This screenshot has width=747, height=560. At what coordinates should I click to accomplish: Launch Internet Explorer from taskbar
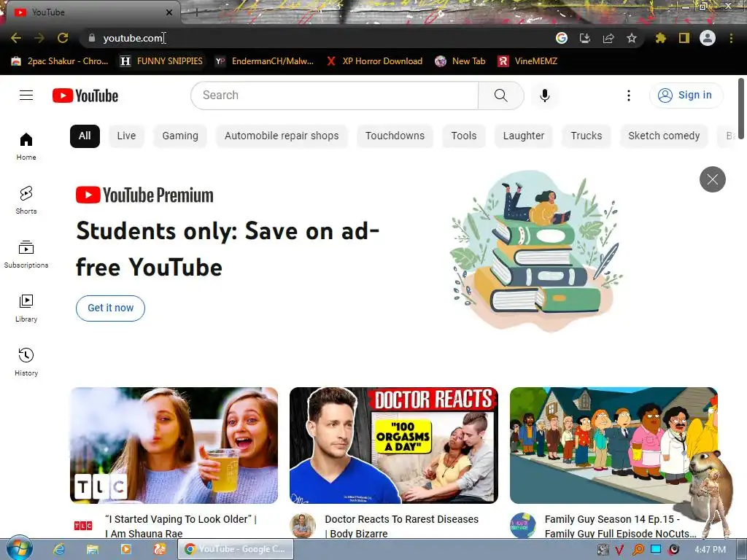point(59,549)
